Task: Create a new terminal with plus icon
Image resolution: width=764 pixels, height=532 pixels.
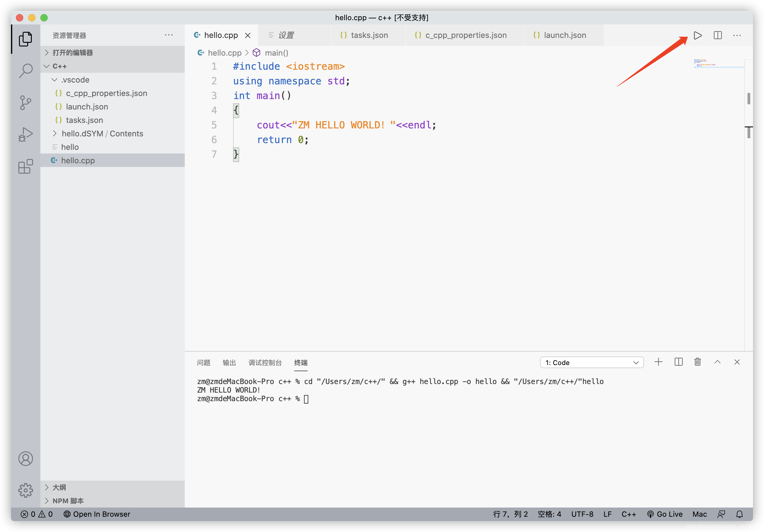Action: coord(658,362)
